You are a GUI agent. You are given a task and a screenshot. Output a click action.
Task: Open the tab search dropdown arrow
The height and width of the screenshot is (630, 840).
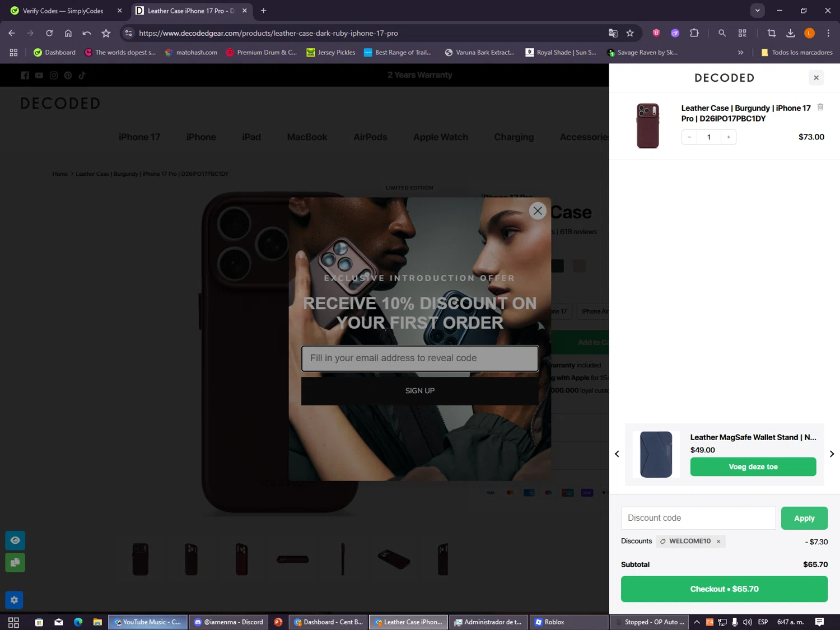pyautogui.click(x=757, y=10)
